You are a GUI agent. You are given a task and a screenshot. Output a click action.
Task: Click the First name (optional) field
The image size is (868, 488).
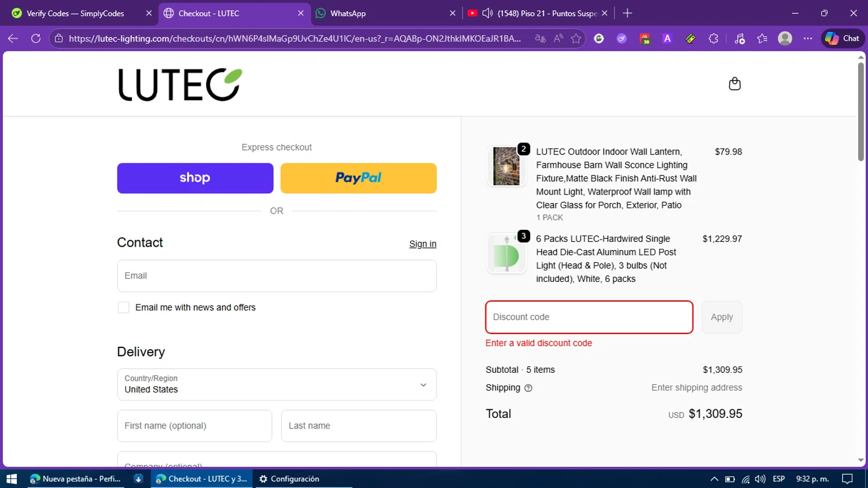click(x=194, y=425)
